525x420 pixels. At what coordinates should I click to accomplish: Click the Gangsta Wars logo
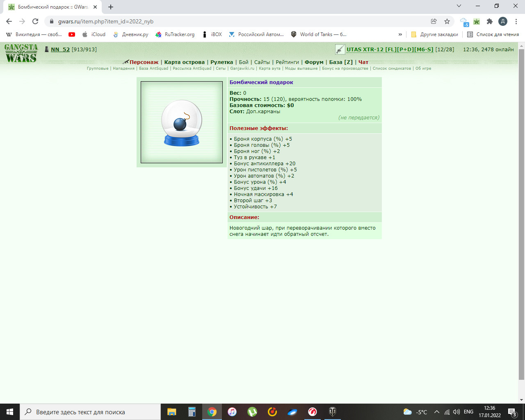pyautogui.click(x=21, y=53)
